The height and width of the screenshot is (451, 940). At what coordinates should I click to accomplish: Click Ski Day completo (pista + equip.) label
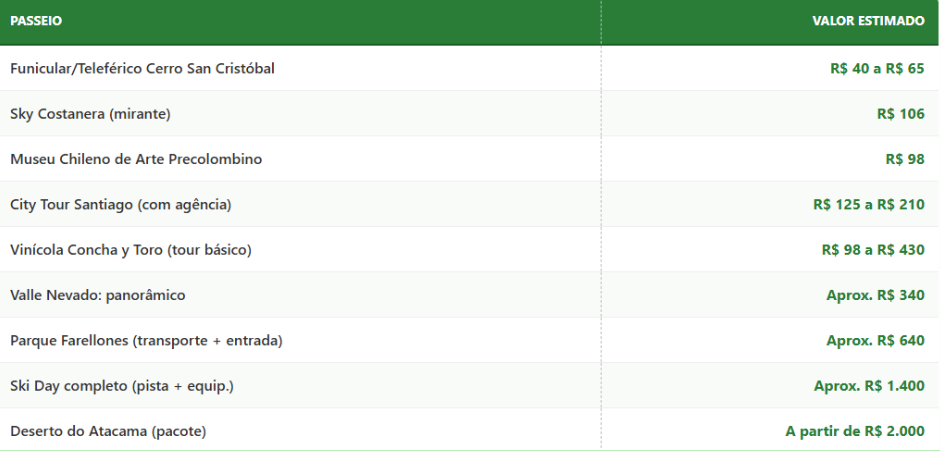tap(121, 386)
